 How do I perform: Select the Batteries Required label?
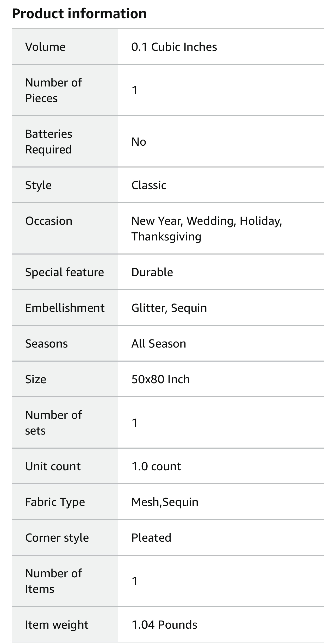49,141
